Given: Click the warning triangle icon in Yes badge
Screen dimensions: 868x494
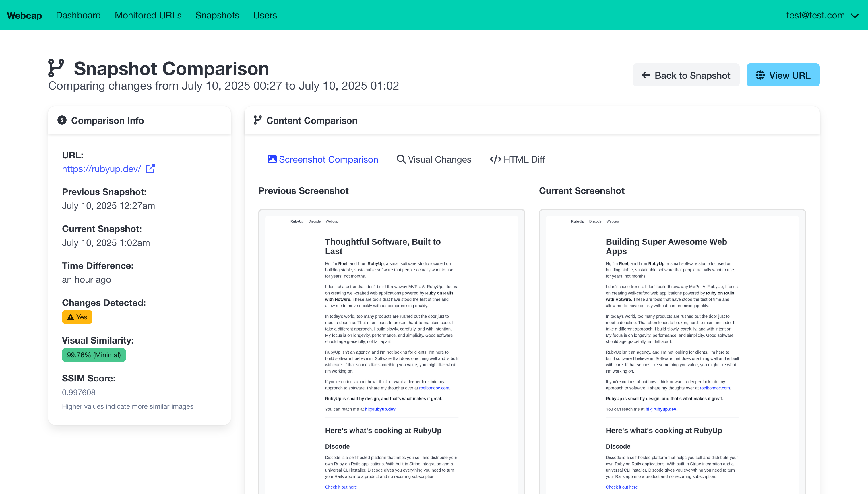Looking at the screenshot, I should [x=71, y=317].
